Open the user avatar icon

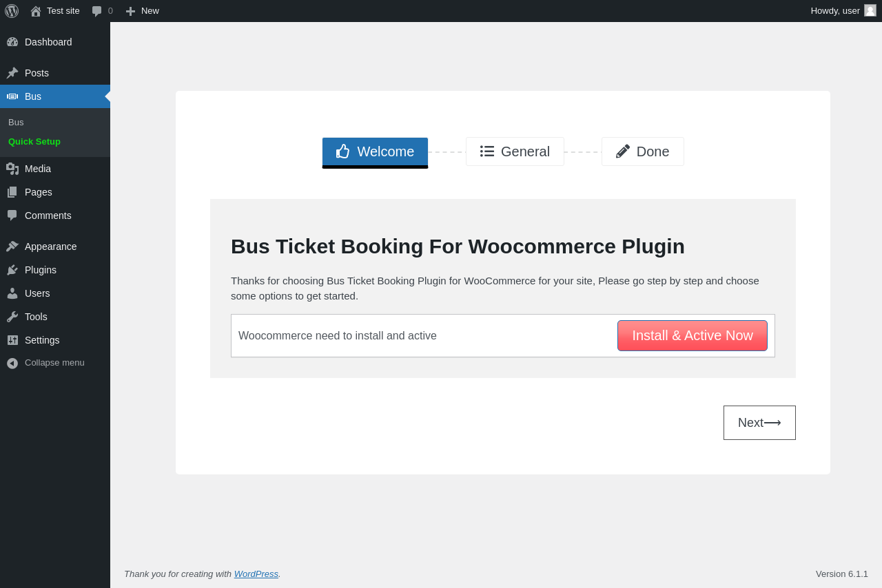tap(870, 10)
